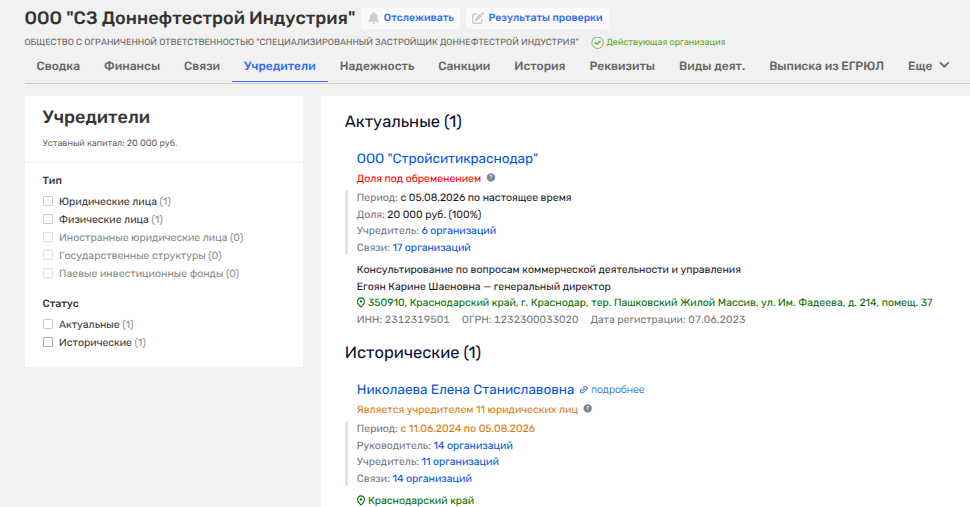Click the ОГРН: 1232300033020 value

click(520, 320)
